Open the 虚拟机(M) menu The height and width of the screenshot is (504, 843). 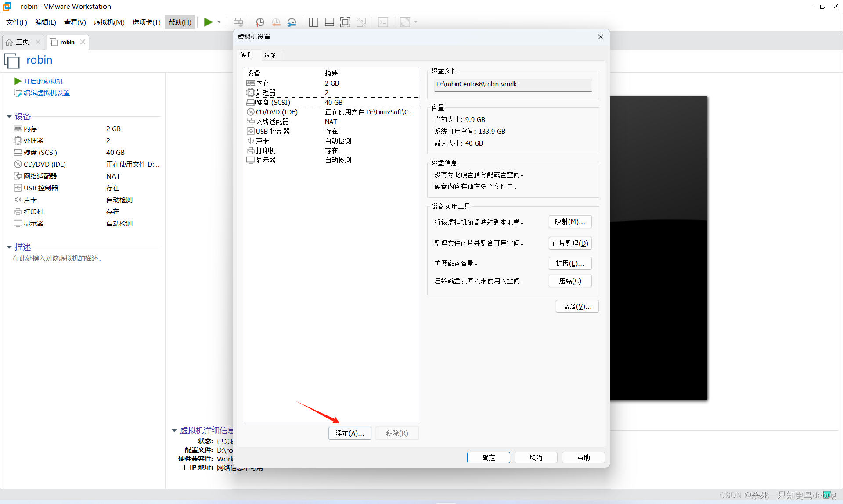pyautogui.click(x=109, y=22)
